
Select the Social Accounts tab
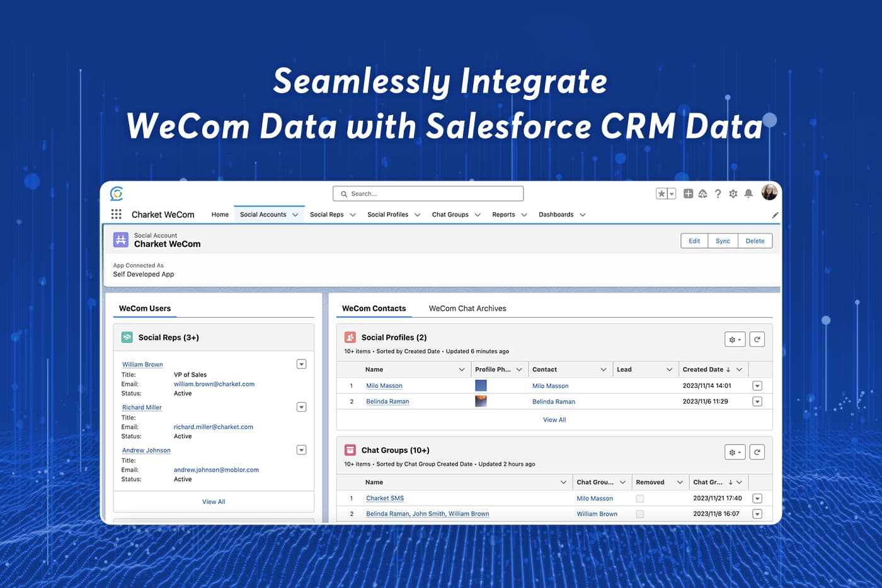tap(263, 215)
